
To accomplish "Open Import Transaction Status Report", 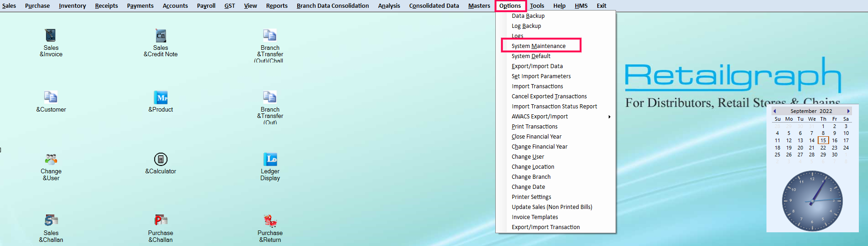I will pos(556,107).
